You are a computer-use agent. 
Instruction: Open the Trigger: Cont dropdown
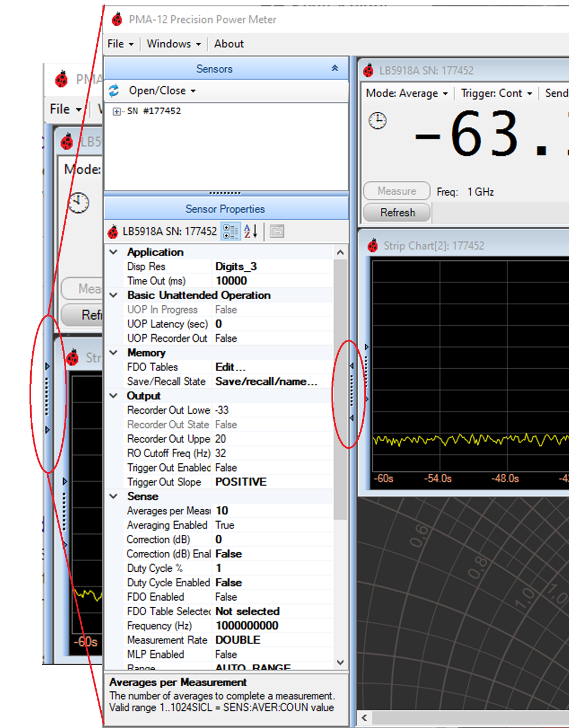coord(496,93)
